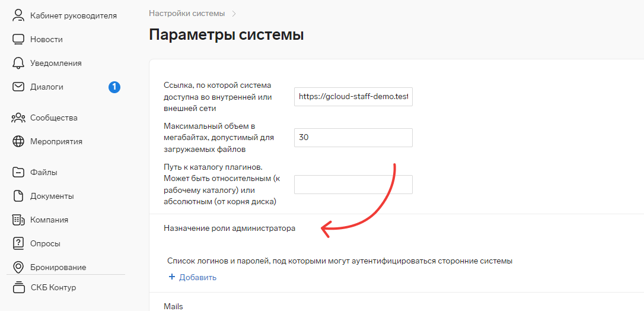Viewport: 644px width, 311px height.
Task: Select Сообщества in sidebar
Action: (x=54, y=118)
